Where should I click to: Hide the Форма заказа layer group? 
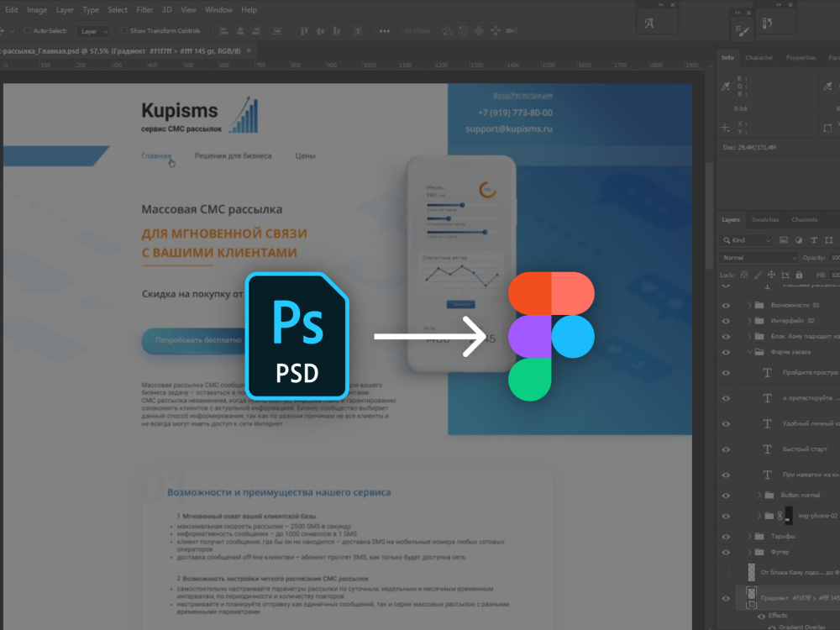(726, 352)
